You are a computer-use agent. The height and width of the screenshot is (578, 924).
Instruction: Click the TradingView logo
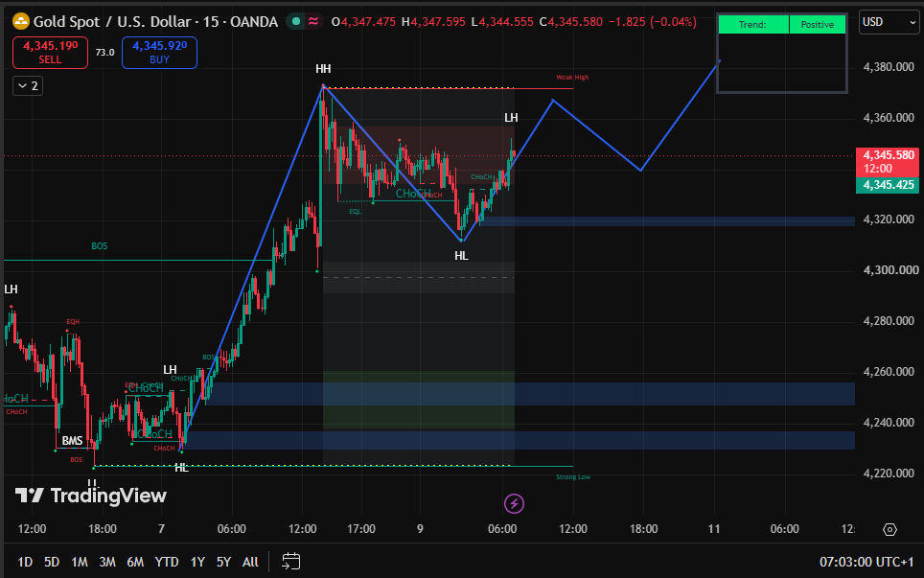(91, 496)
